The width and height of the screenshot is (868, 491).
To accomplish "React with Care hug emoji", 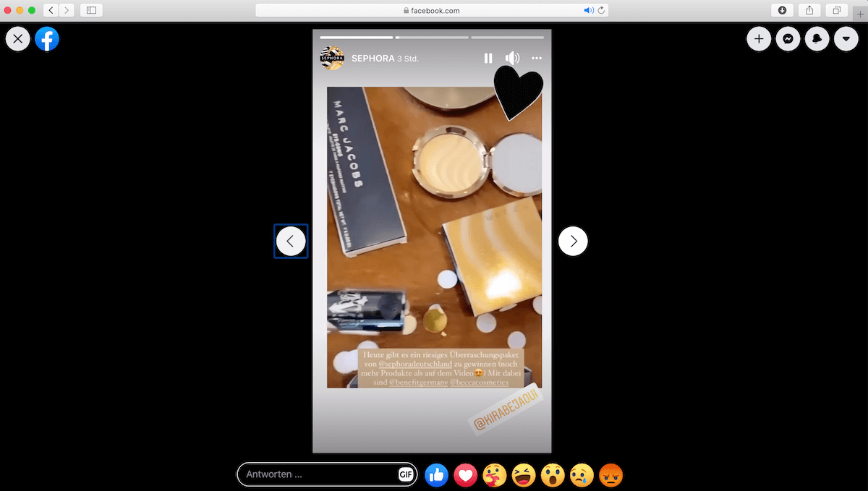I will tap(495, 475).
